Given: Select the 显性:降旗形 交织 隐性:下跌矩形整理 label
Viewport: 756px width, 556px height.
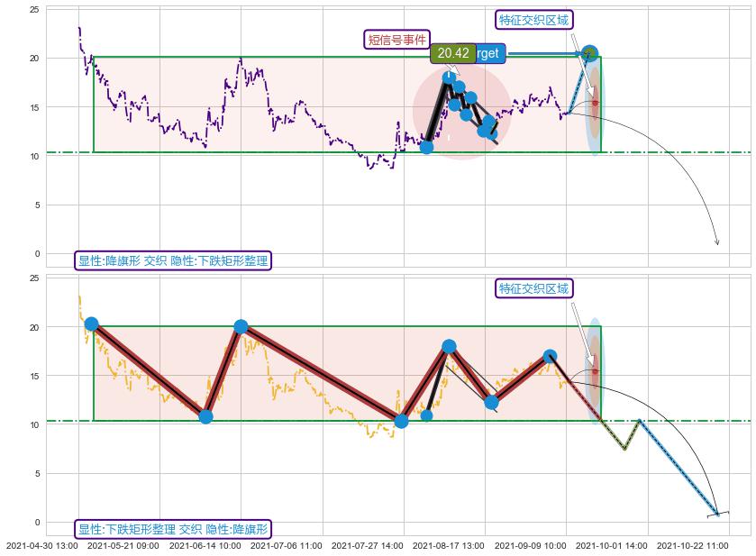Looking at the screenshot, I should tap(173, 261).
